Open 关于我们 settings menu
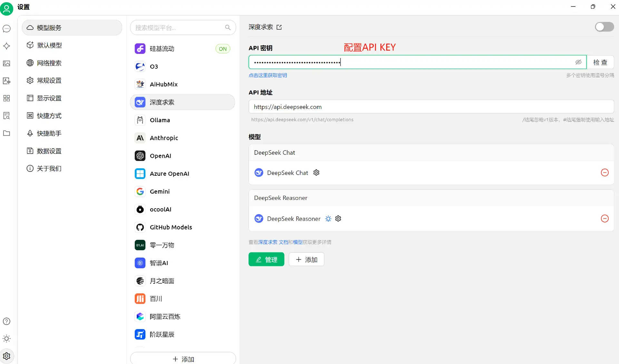The image size is (619, 364). [72, 169]
